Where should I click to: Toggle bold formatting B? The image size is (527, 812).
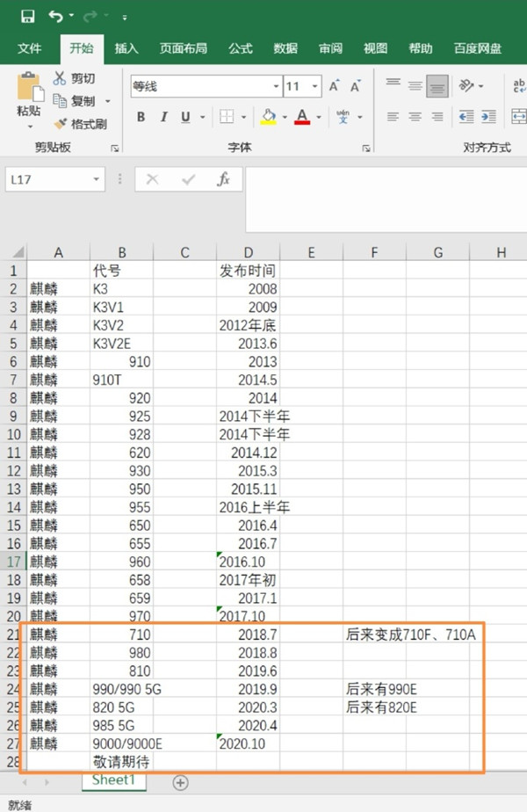[141, 117]
